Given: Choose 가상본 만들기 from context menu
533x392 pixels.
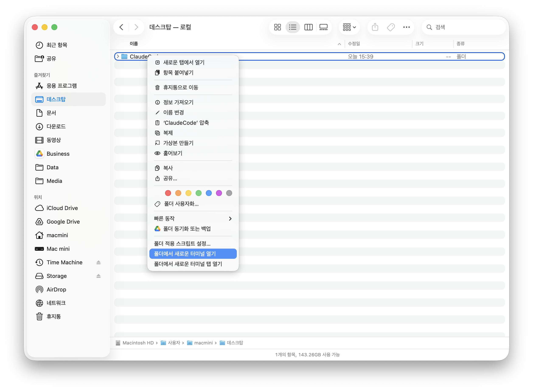Looking at the screenshot, I should [x=193, y=143].
